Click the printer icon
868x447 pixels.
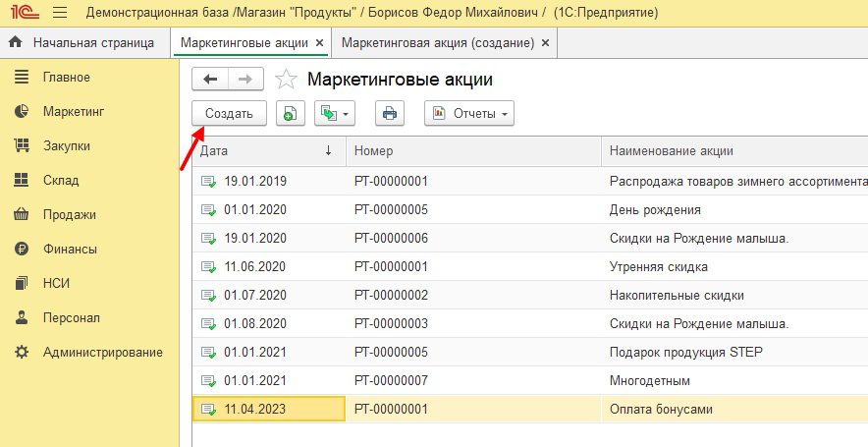(390, 114)
